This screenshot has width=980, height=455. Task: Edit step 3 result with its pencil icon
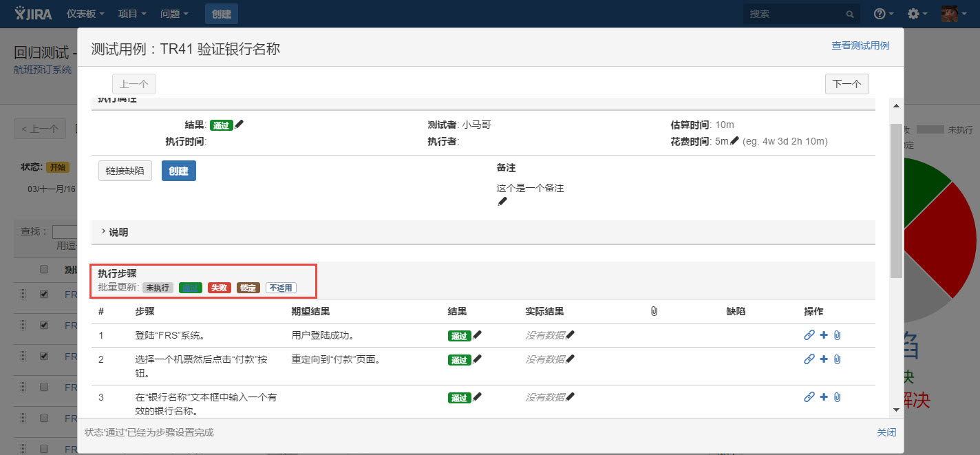click(477, 396)
